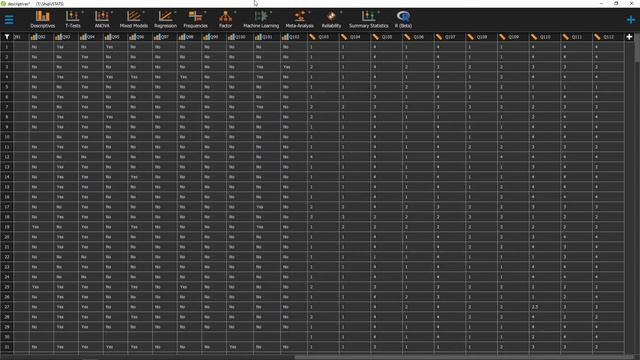Viewport: 640px width, 360px height.
Task: Click row number 10 in the data grid
Action: pyautogui.click(x=7, y=137)
